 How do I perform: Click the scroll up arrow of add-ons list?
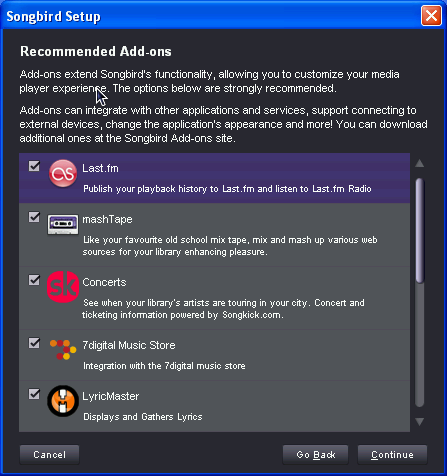(420, 163)
